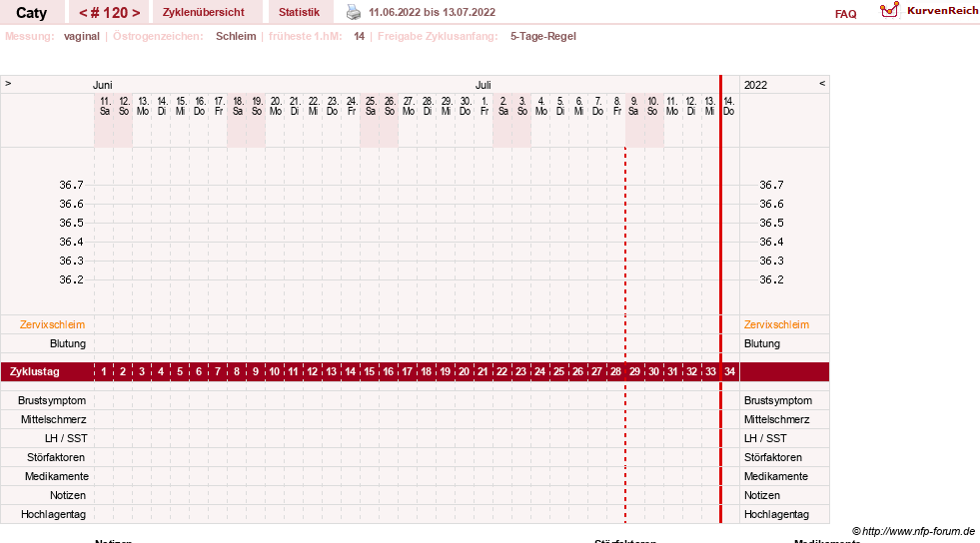Image resolution: width=980 pixels, height=543 pixels.
Task: Select cycle day 33 in Zyklustag row
Action: [710, 371]
